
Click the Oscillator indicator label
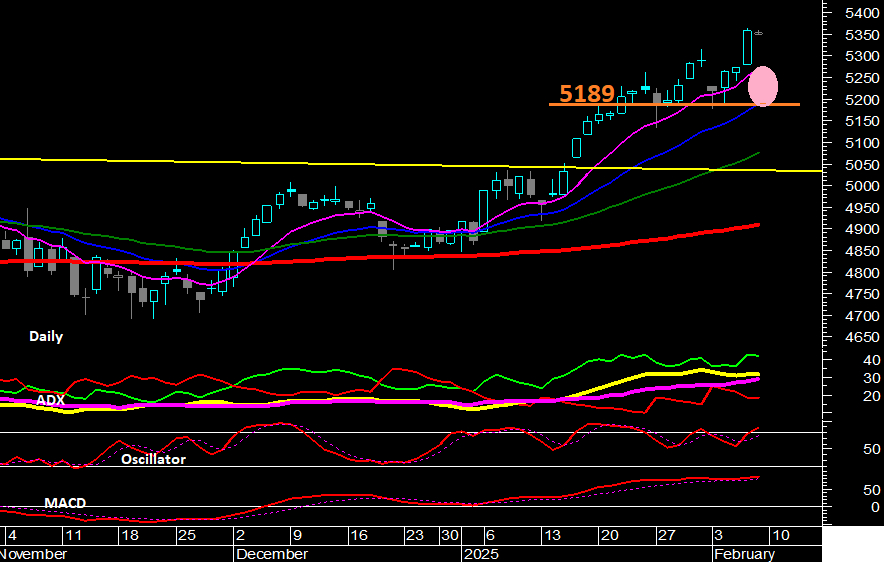(153, 459)
